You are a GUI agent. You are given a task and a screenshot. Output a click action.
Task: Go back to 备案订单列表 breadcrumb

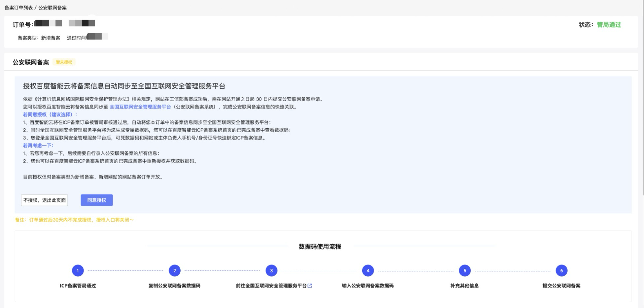click(x=18, y=8)
